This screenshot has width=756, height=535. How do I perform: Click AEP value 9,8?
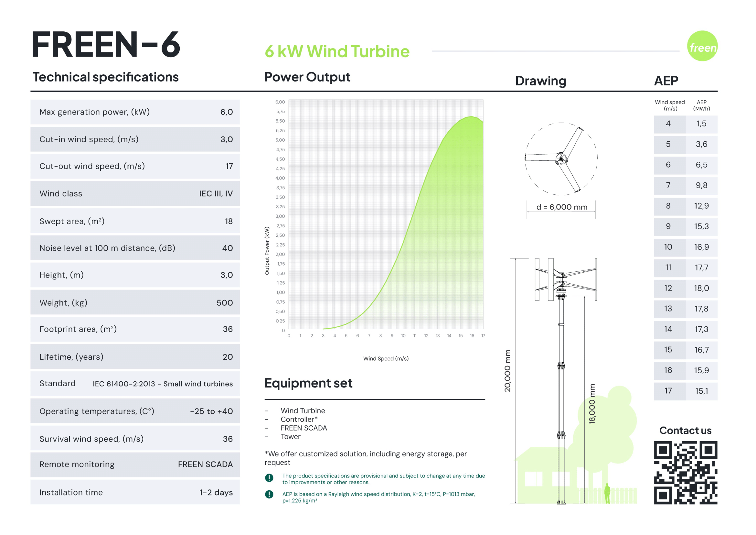coord(701,185)
